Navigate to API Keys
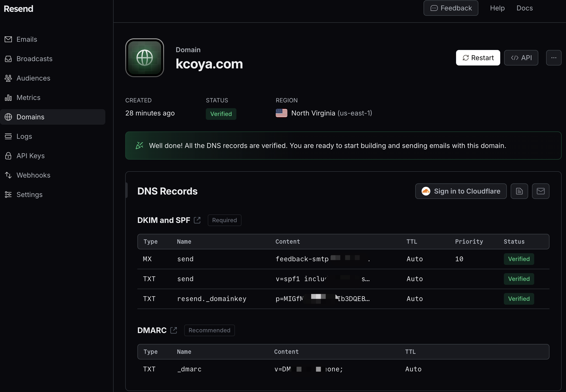 coord(31,156)
